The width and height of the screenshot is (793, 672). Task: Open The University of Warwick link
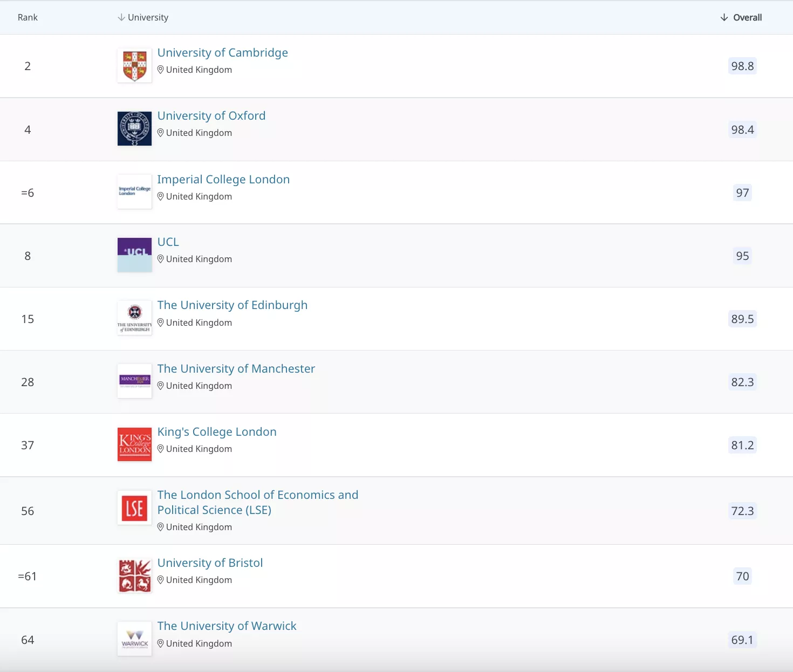pos(227,626)
